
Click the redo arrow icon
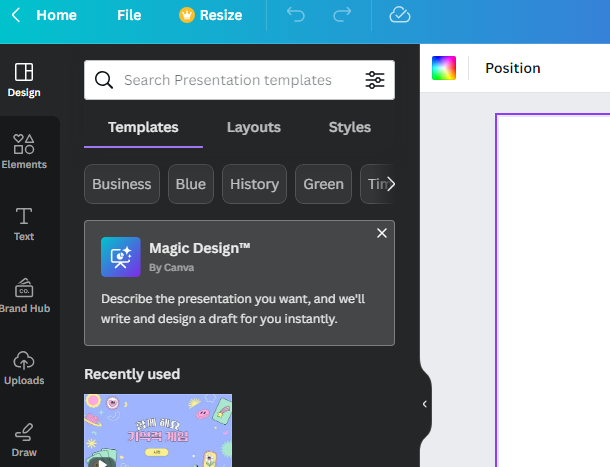click(x=342, y=15)
